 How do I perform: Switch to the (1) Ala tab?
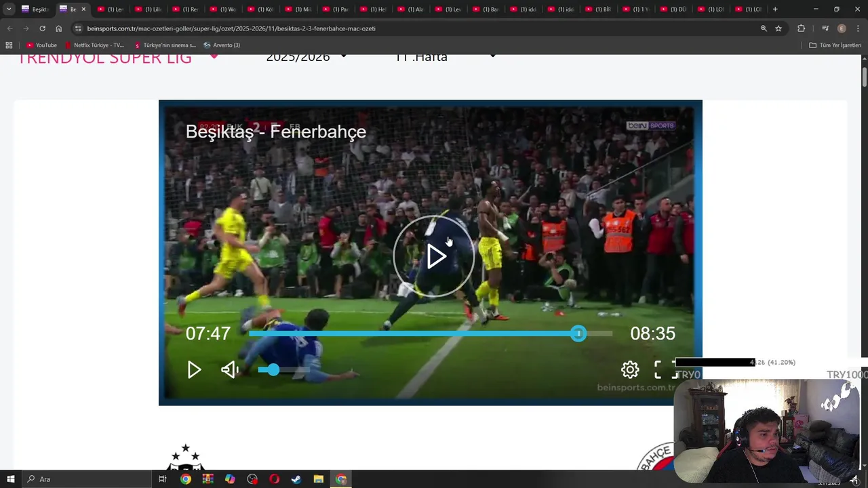point(410,9)
